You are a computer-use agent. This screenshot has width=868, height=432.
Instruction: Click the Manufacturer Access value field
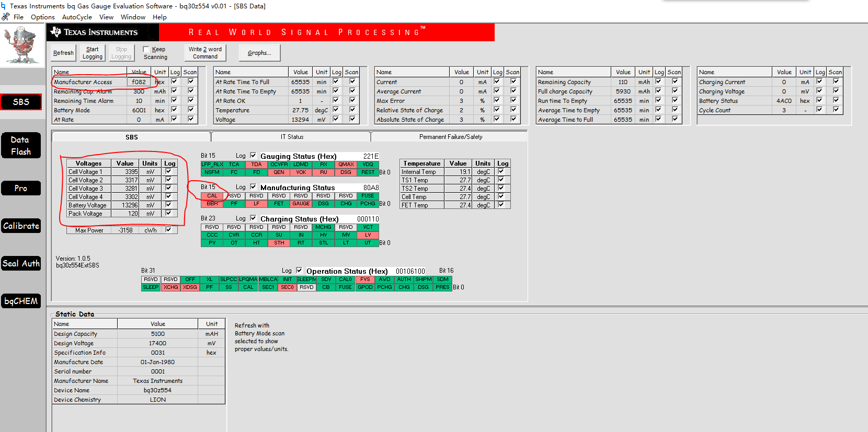[x=139, y=82]
